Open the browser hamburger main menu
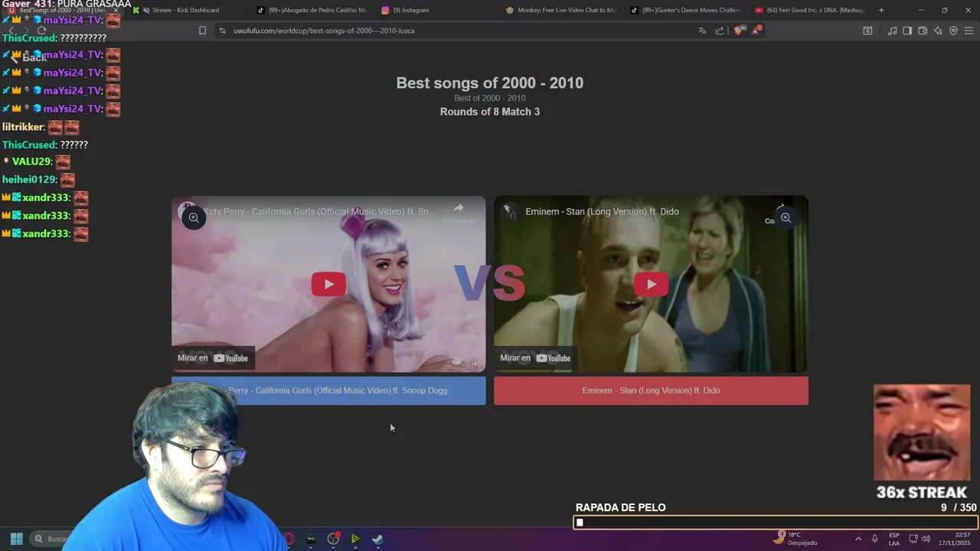Image resolution: width=980 pixels, height=551 pixels. tap(969, 31)
